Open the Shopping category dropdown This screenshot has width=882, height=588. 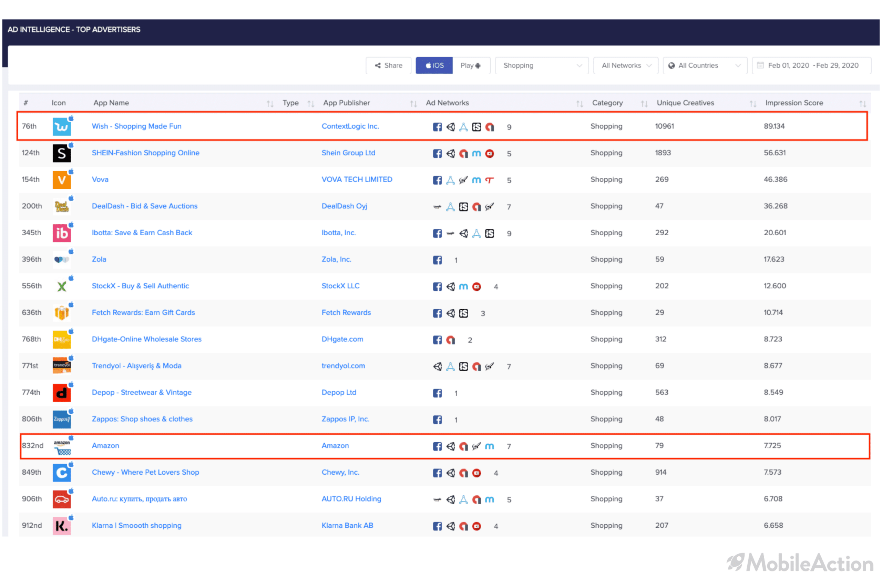[x=542, y=65]
